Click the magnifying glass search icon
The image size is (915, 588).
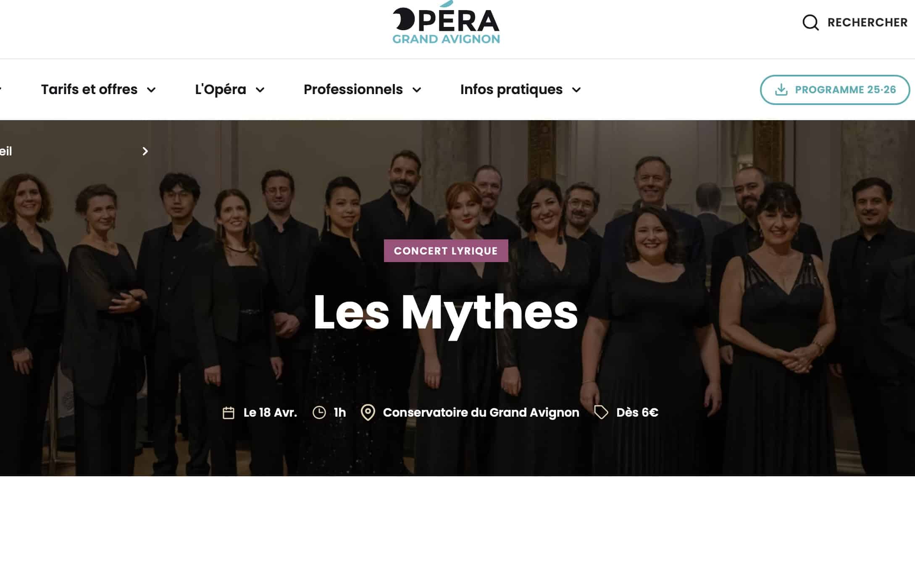(810, 23)
